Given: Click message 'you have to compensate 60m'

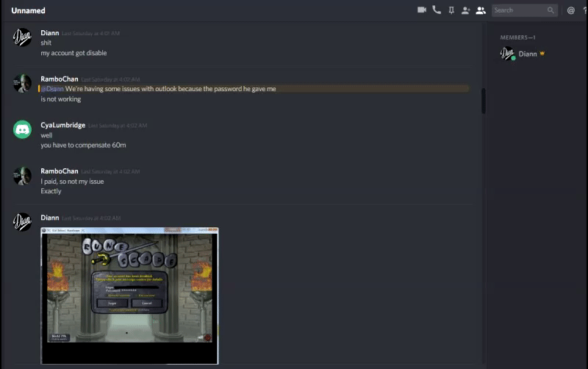Looking at the screenshot, I should click(x=83, y=145).
